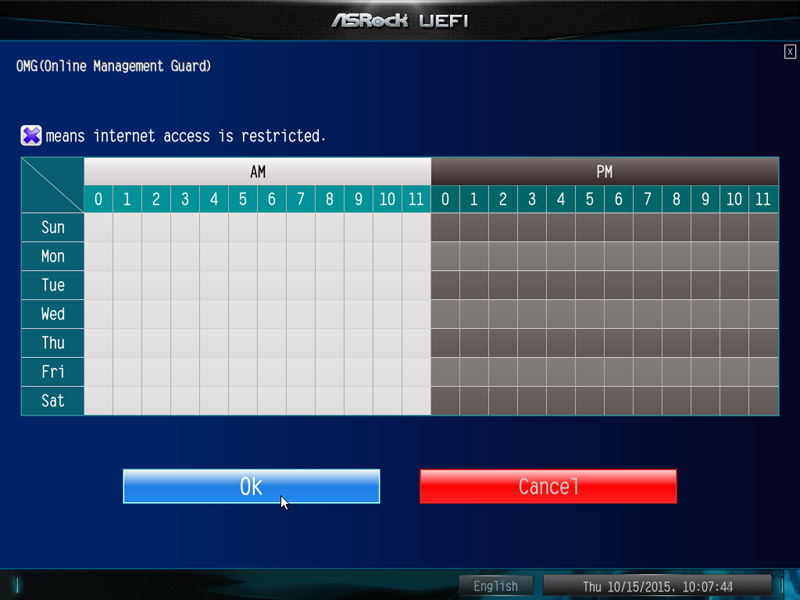Click the PM 6 hour column header
The height and width of the screenshot is (600, 800).
tap(618, 199)
